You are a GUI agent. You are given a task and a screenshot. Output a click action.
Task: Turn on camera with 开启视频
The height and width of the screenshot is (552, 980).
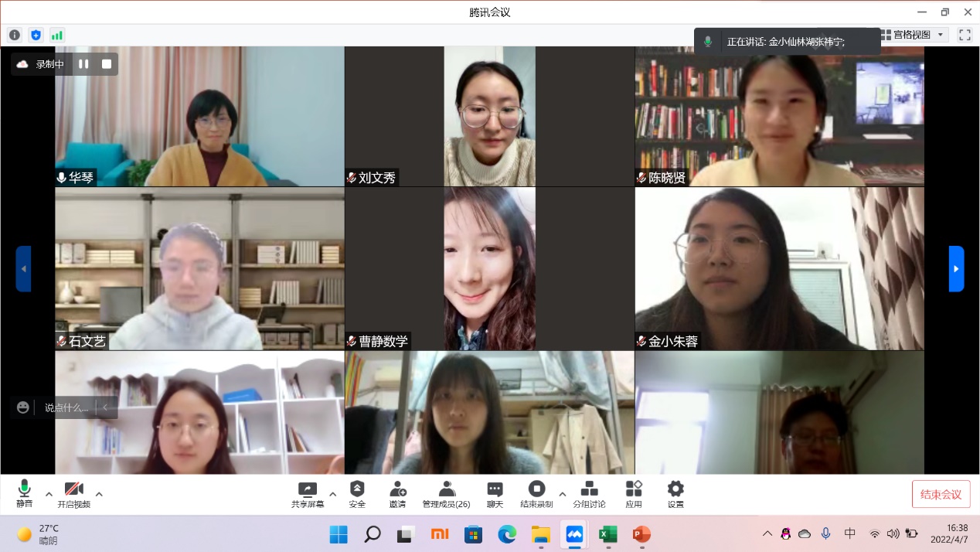(x=73, y=493)
